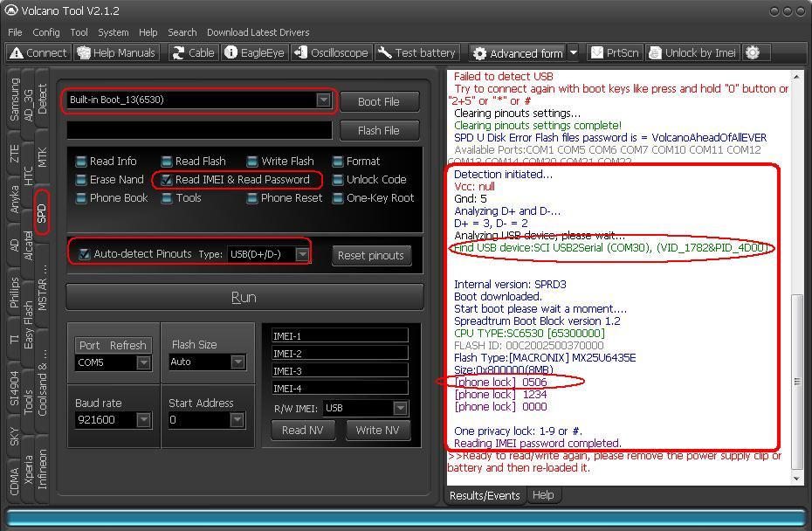Click the Reset pinouts button

click(371, 255)
